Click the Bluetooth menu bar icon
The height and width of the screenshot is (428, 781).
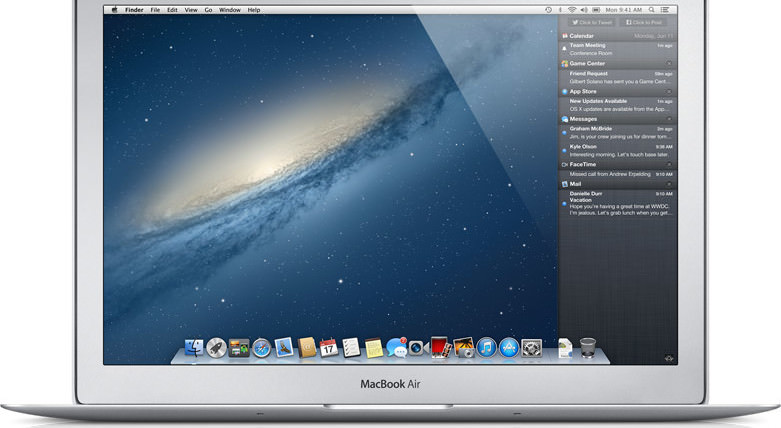560,9
